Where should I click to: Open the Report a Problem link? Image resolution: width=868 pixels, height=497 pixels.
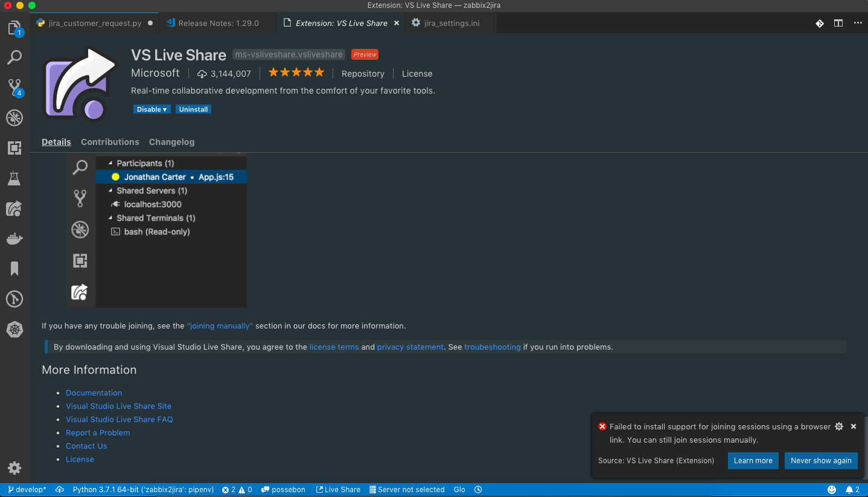coord(98,432)
